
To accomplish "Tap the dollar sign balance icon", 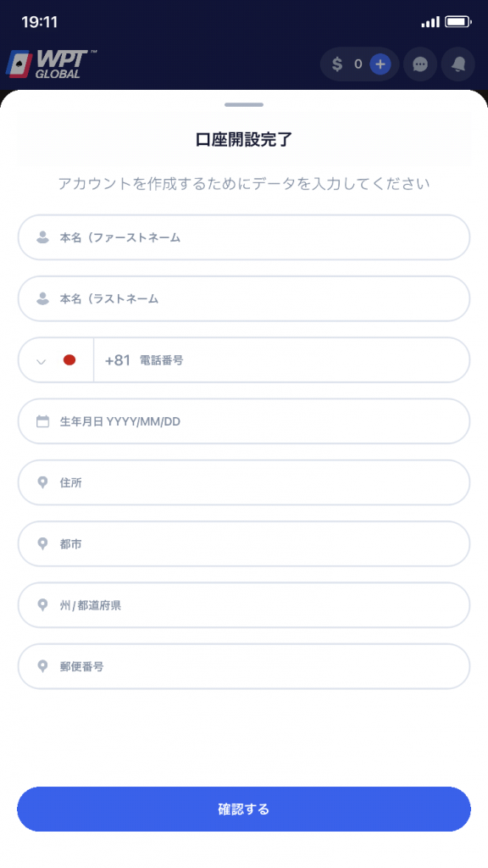I will 337,64.
